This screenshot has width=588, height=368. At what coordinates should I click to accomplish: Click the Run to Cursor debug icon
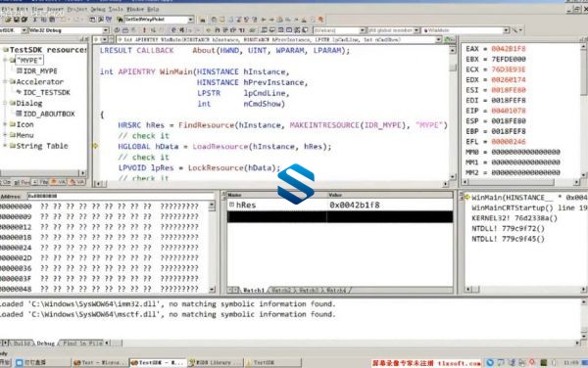pos(242,30)
